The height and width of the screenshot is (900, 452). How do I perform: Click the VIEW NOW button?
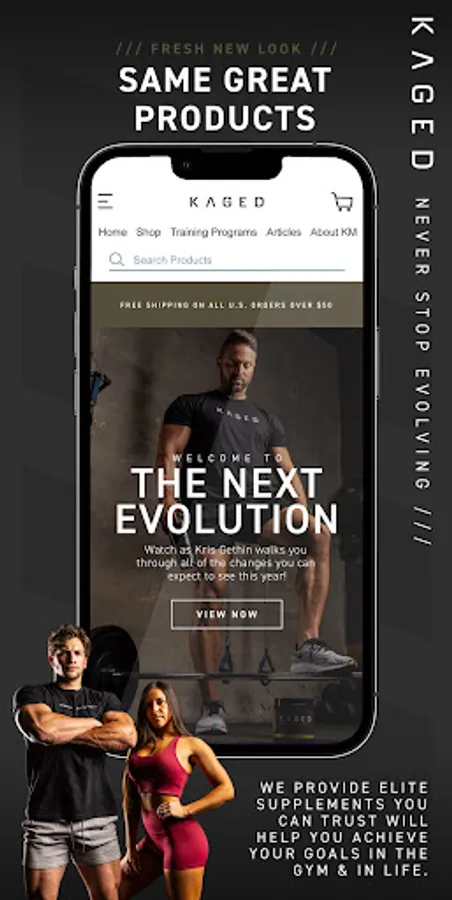227,614
